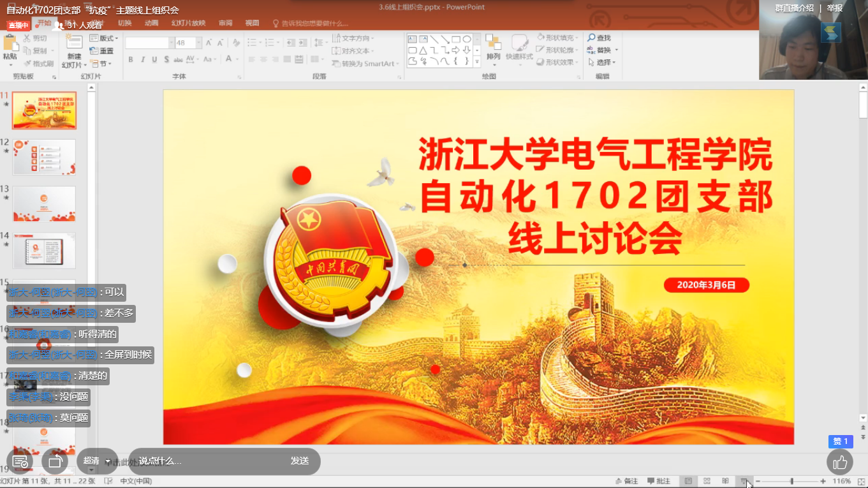The height and width of the screenshot is (488, 868).
Task: Click the 发送 send button
Action: (x=300, y=461)
